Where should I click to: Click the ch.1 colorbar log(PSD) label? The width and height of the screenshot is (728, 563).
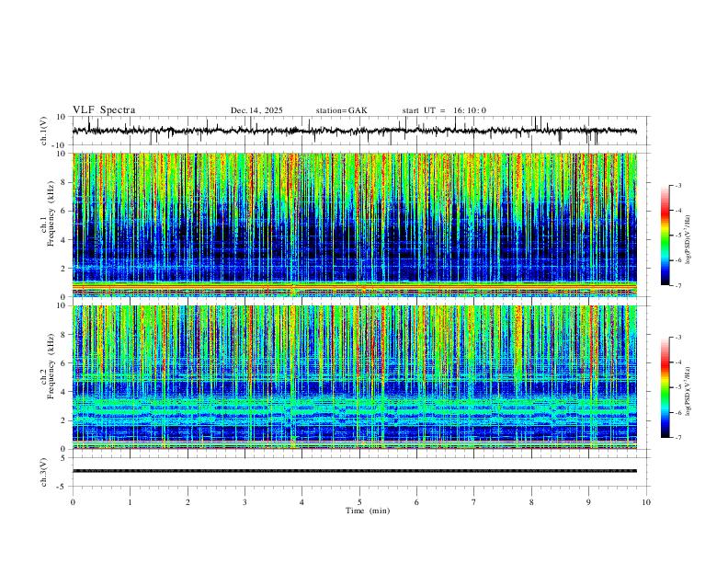pos(689,240)
